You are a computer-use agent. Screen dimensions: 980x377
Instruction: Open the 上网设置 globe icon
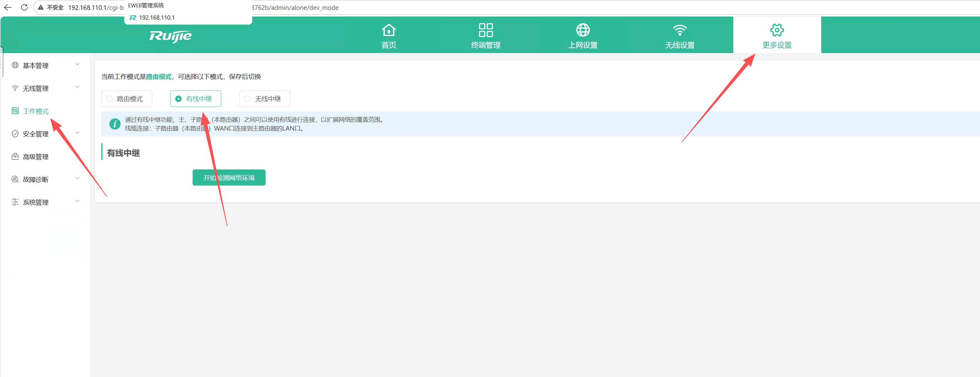click(582, 30)
